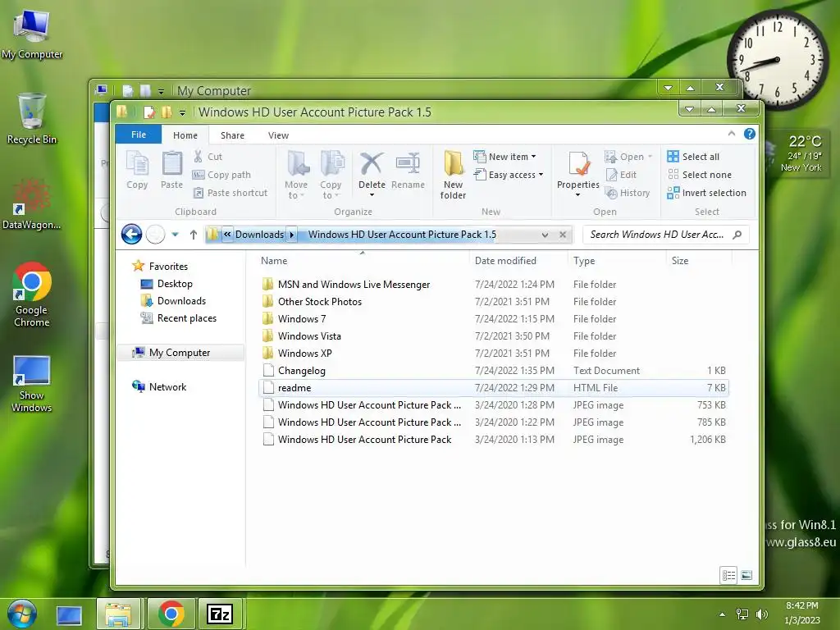Click Edit in the Open group
The width and height of the screenshot is (840, 630).
tap(620, 175)
